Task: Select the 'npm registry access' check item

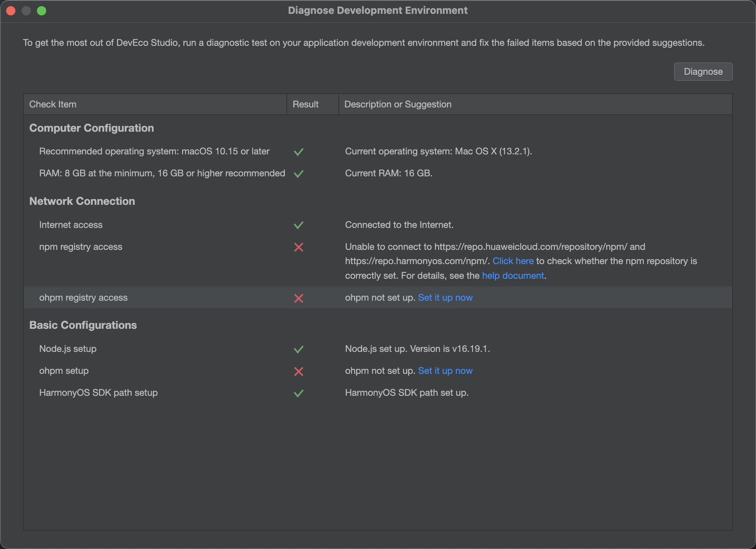Action: 81,247
